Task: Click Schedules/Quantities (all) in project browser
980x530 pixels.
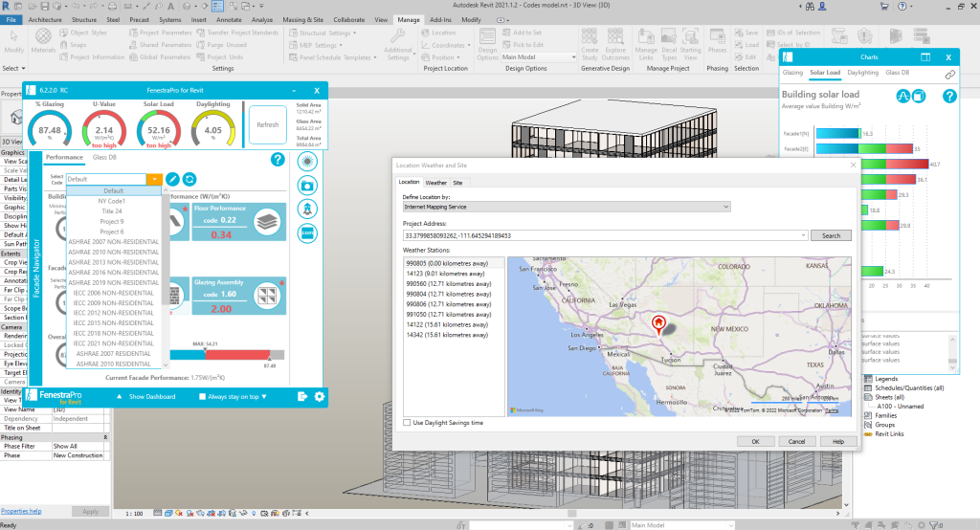Action: (909, 387)
